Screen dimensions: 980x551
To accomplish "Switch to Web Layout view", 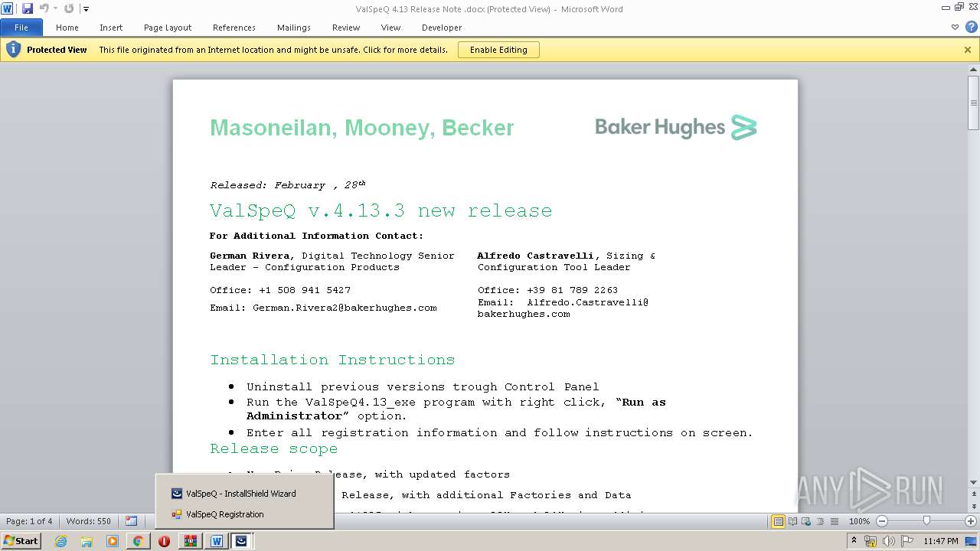I will (x=806, y=521).
